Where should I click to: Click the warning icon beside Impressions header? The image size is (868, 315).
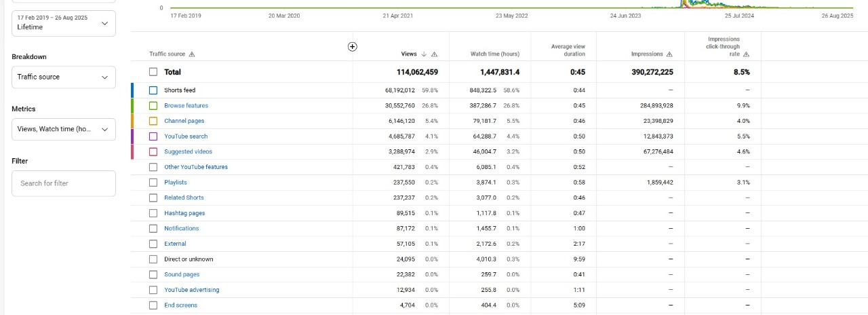(x=669, y=54)
